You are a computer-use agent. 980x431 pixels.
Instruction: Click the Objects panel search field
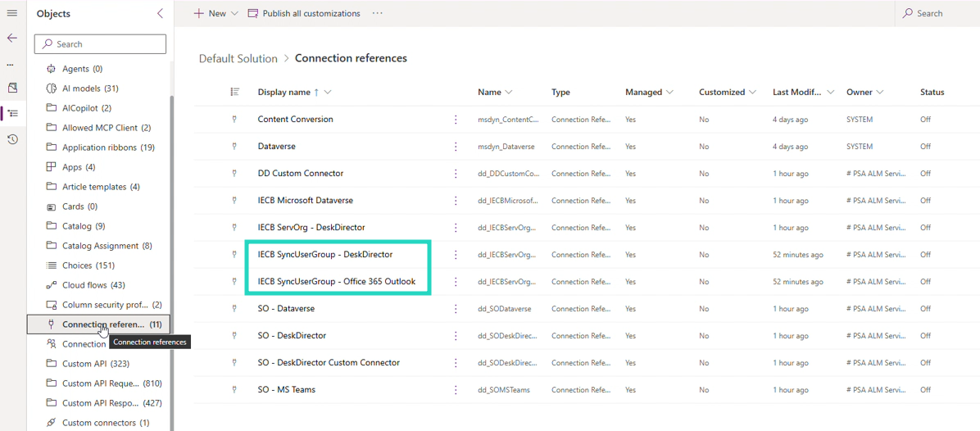(x=101, y=44)
